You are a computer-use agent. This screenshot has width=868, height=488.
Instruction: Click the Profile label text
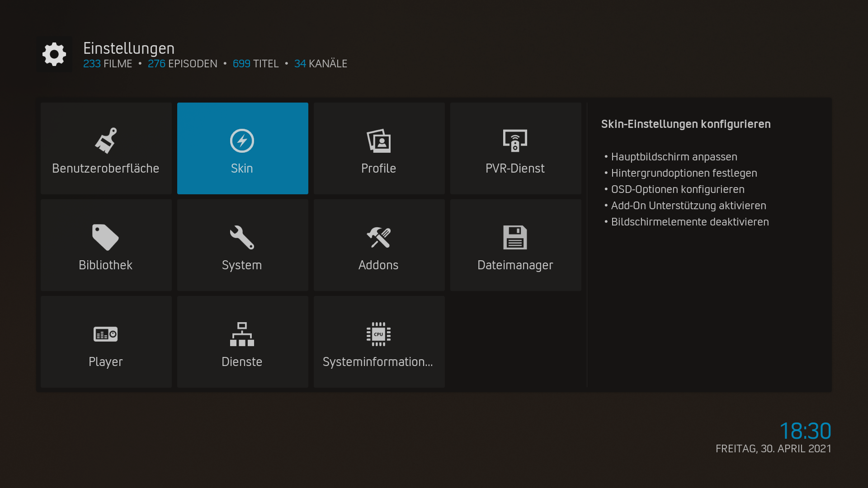[378, 169]
